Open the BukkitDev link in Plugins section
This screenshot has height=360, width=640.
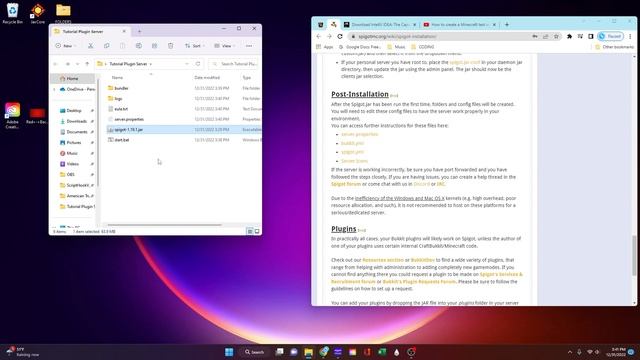(422, 260)
